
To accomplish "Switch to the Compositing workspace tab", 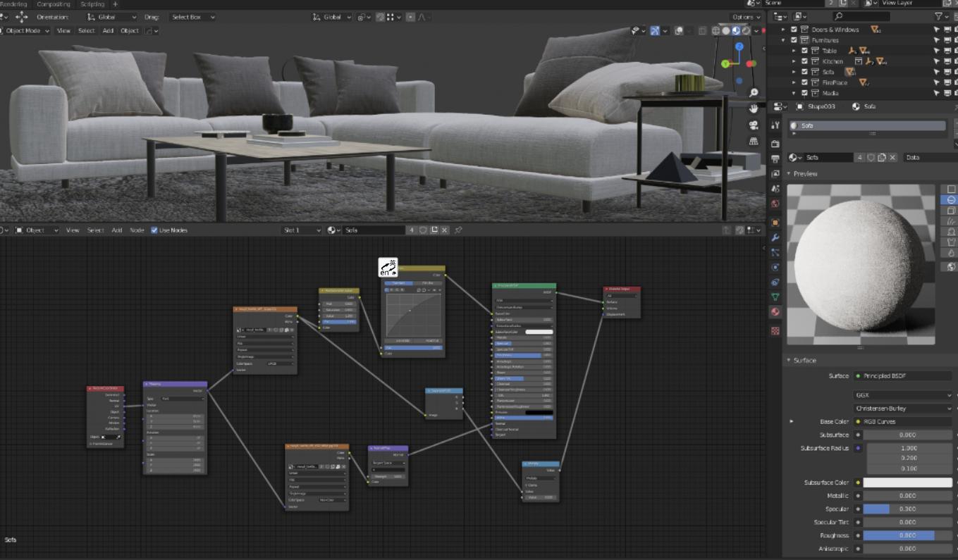I will click(54, 4).
